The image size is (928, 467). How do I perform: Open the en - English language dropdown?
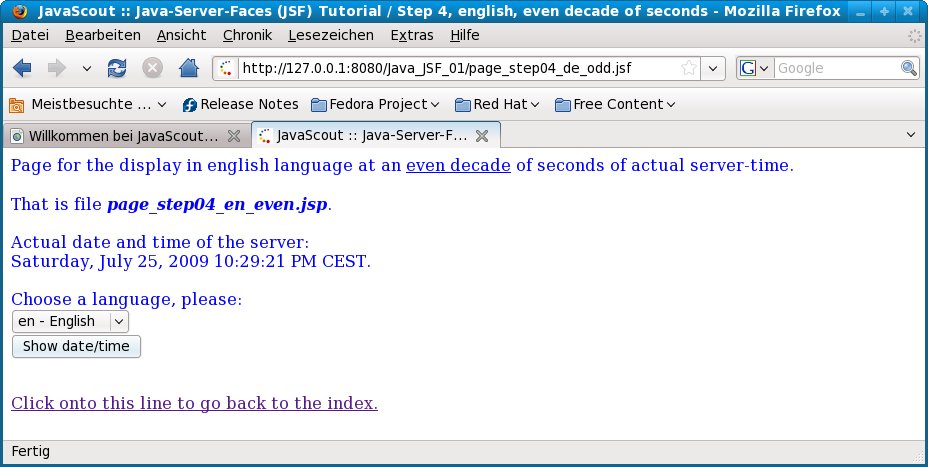click(70, 321)
